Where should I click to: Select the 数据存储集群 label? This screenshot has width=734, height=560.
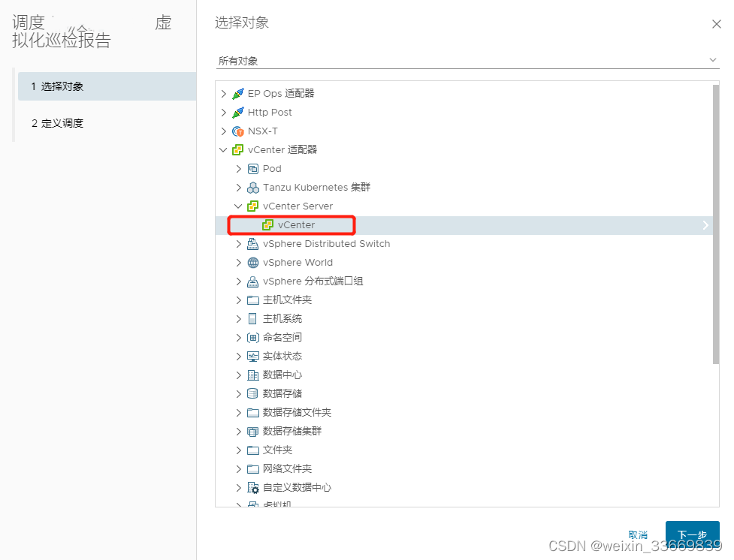[292, 432]
